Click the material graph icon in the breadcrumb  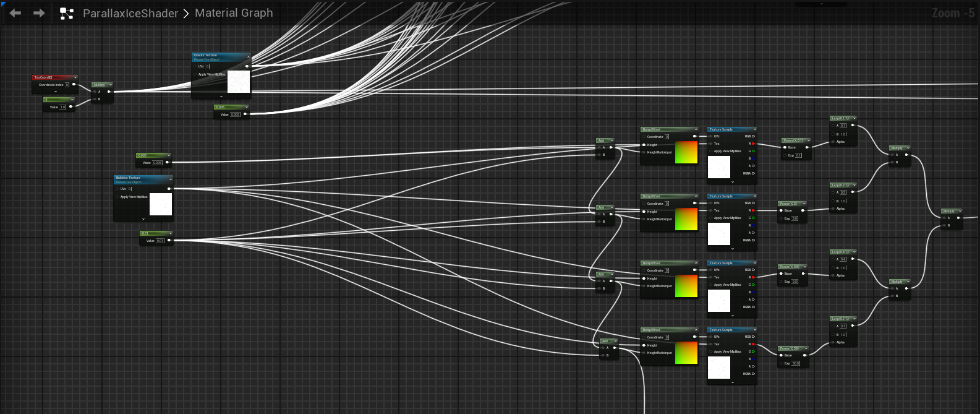(x=66, y=14)
